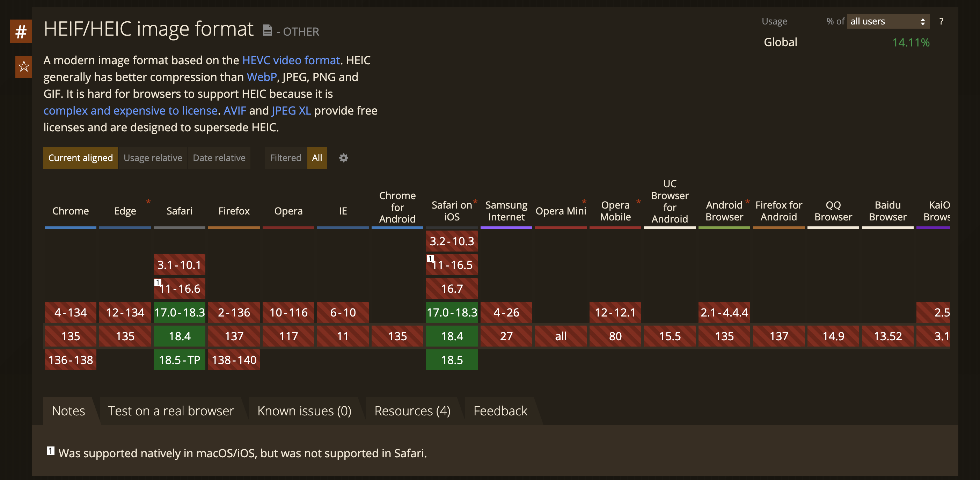Select IE 6-10 cell

(343, 313)
